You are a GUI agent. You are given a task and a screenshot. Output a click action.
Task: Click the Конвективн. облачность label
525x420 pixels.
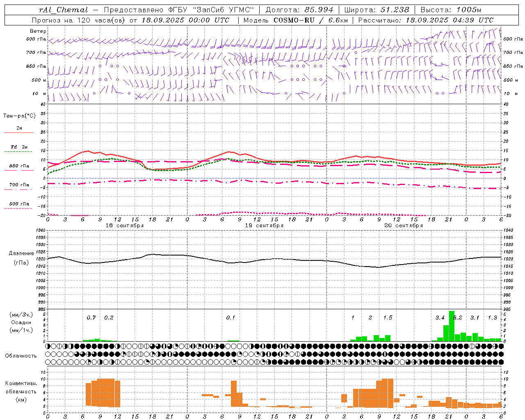pyautogui.click(x=21, y=387)
